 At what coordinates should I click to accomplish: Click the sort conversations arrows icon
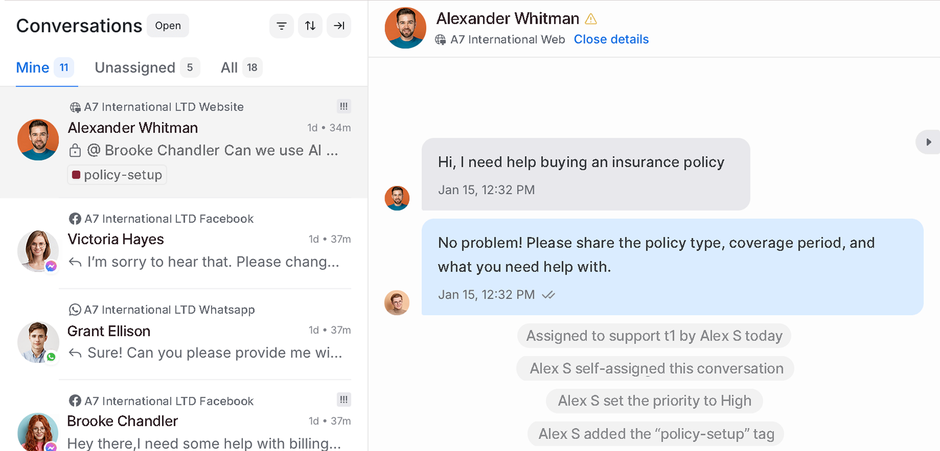click(x=310, y=26)
